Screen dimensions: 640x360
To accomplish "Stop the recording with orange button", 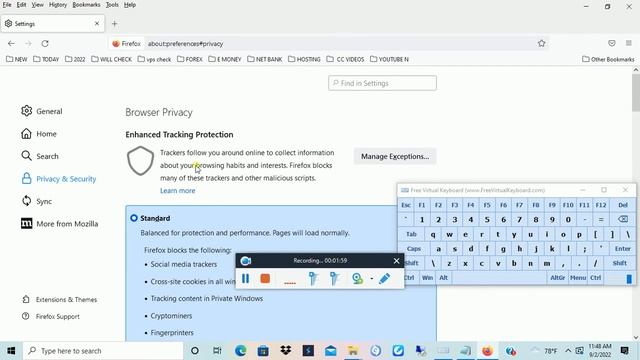I will 265,278.
